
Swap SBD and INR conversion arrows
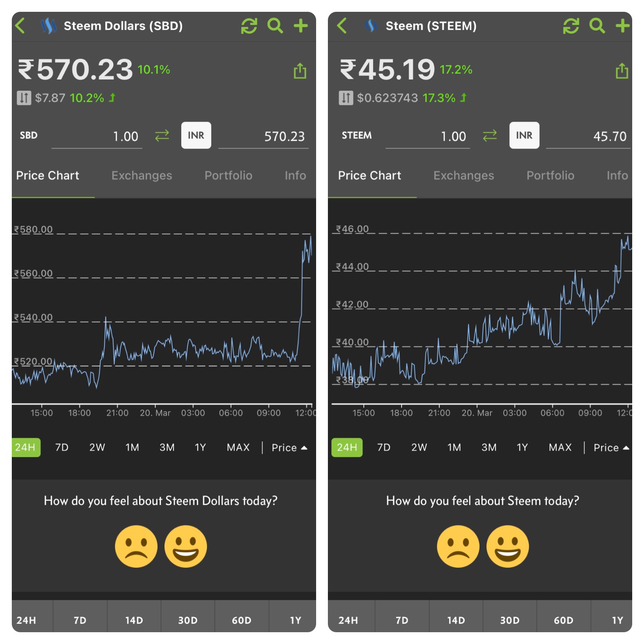click(x=162, y=136)
